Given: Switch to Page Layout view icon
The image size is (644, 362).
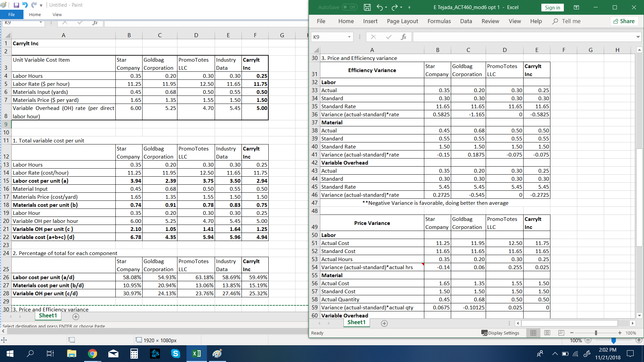Looking at the screenshot, I should (x=547, y=333).
